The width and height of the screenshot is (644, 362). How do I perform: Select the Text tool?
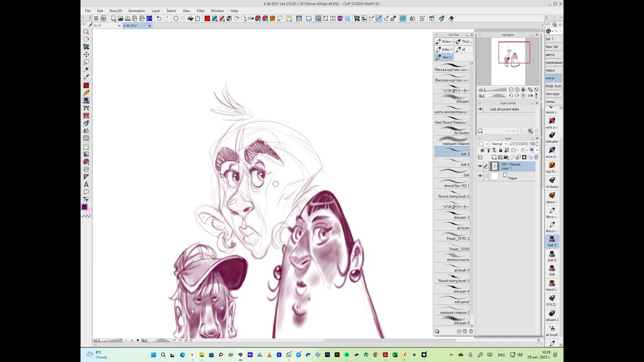pos(86,185)
